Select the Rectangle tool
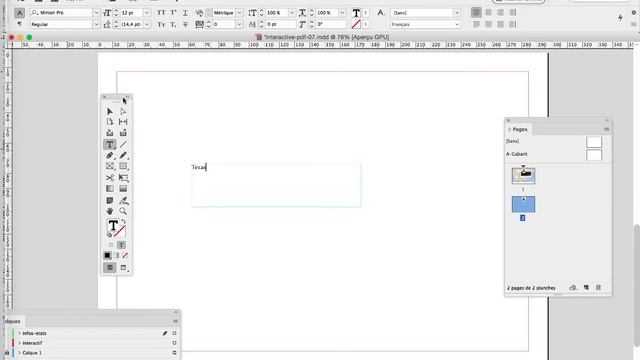 [x=123, y=166]
